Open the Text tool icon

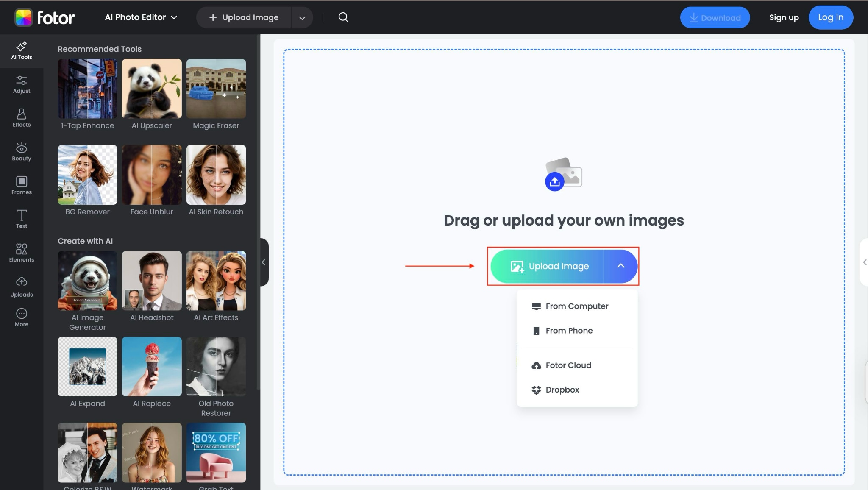click(21, 219)
